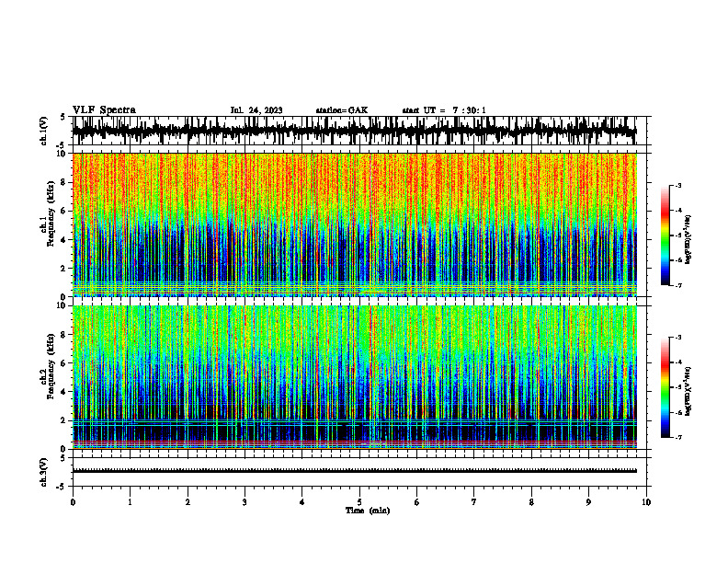Click the "-3" label on ch.1 color bar
This screenshot has height=563, width=728.
[x=677, y=185]
